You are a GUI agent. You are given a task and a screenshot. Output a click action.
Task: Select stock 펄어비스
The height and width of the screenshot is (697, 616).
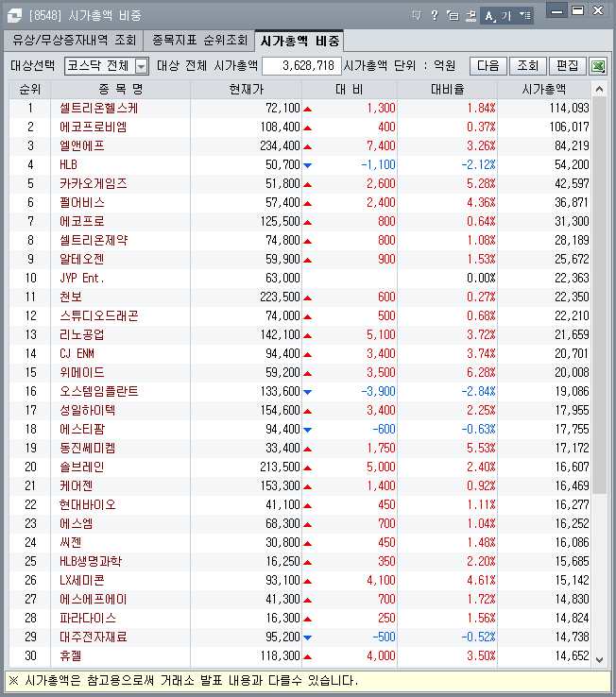coord(82,203)
